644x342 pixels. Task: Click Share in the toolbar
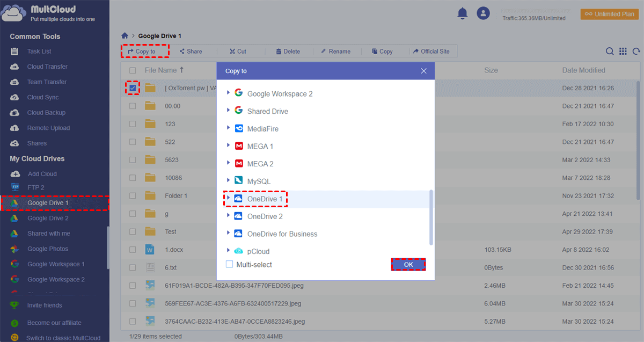[x=191, y=52]
